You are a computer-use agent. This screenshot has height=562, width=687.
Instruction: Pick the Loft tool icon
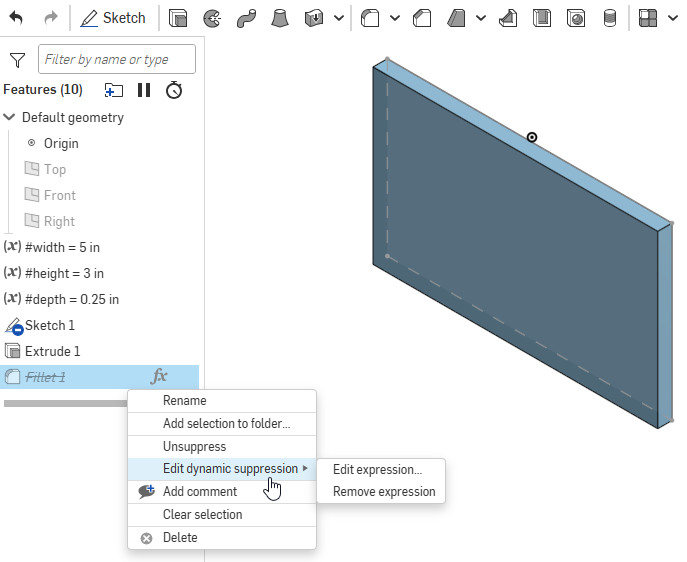point(281,18)
